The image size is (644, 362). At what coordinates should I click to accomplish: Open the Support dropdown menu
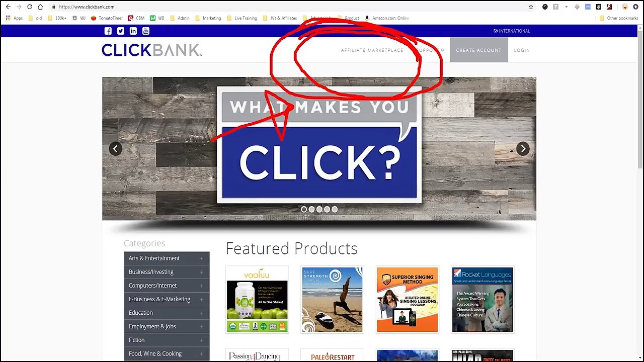tap(430, 50)
